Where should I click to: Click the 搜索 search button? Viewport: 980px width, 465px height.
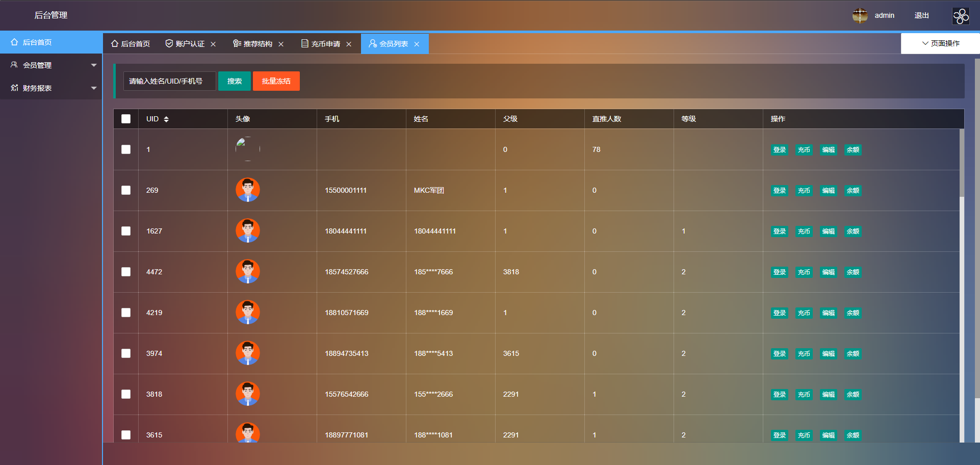click(235, 81)
